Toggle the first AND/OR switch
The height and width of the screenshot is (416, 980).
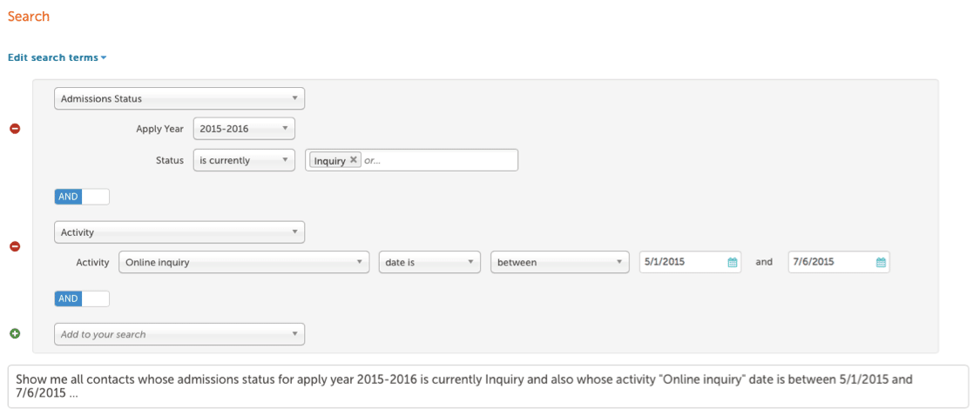82,197
